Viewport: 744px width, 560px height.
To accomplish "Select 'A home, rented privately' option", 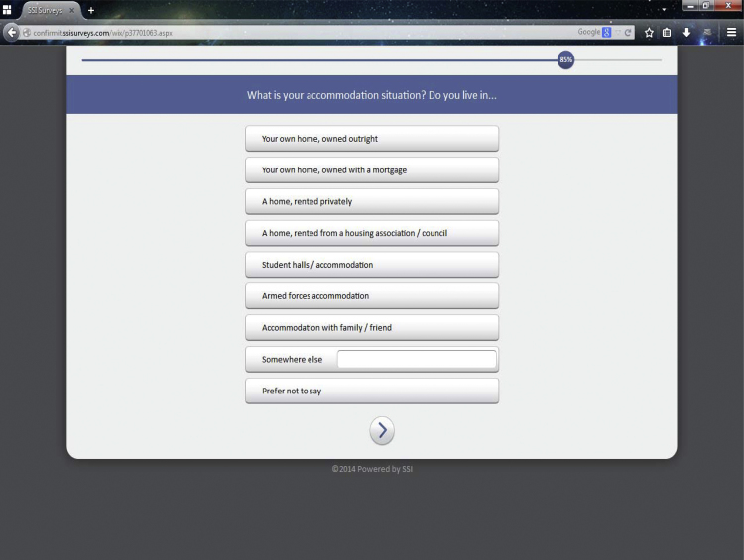I will (372, 201).
